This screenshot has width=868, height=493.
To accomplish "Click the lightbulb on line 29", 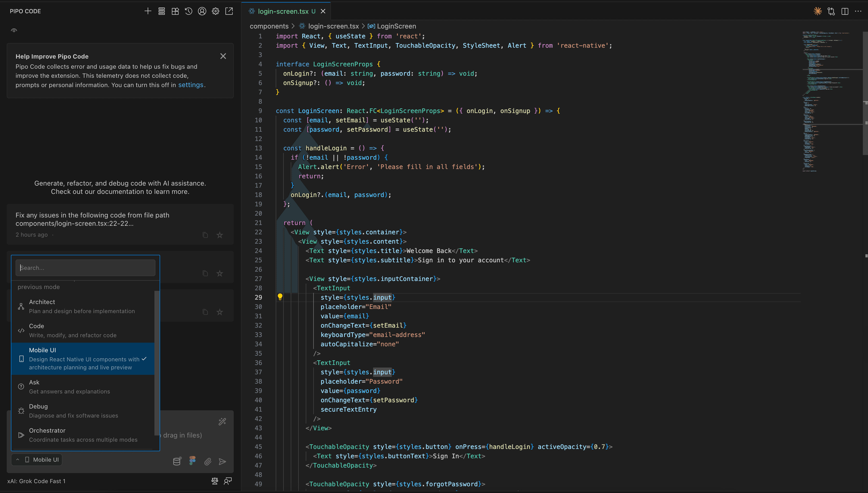I will [x=280, y=297].
